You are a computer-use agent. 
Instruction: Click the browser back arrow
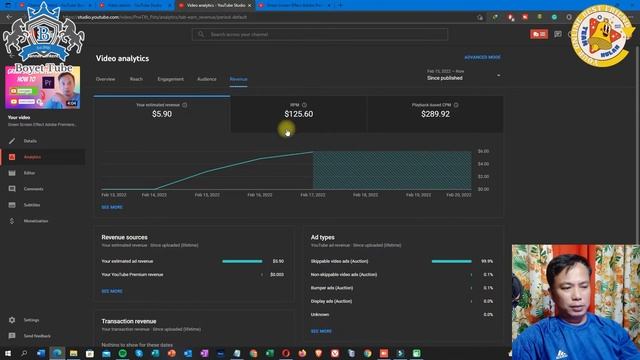9,17
